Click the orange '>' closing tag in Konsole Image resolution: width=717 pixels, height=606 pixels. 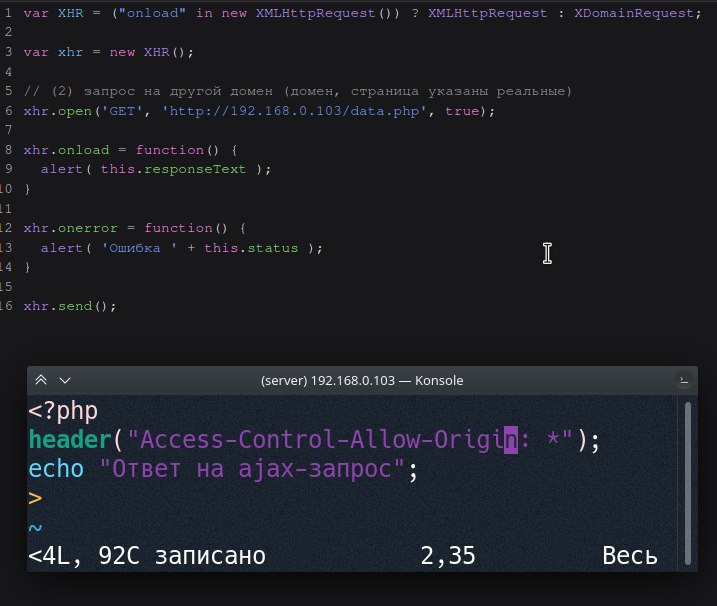click(x=35, y=498)
